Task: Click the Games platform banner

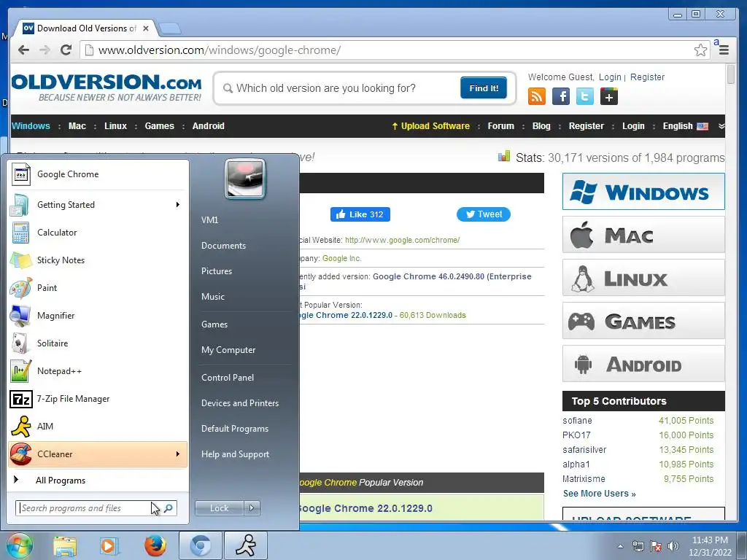Action: click(x=643, y=321)
